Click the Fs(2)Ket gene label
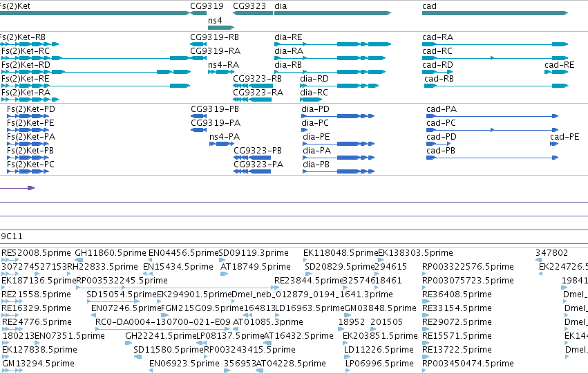This screenshot has width=588, height=374. [15, 6]
